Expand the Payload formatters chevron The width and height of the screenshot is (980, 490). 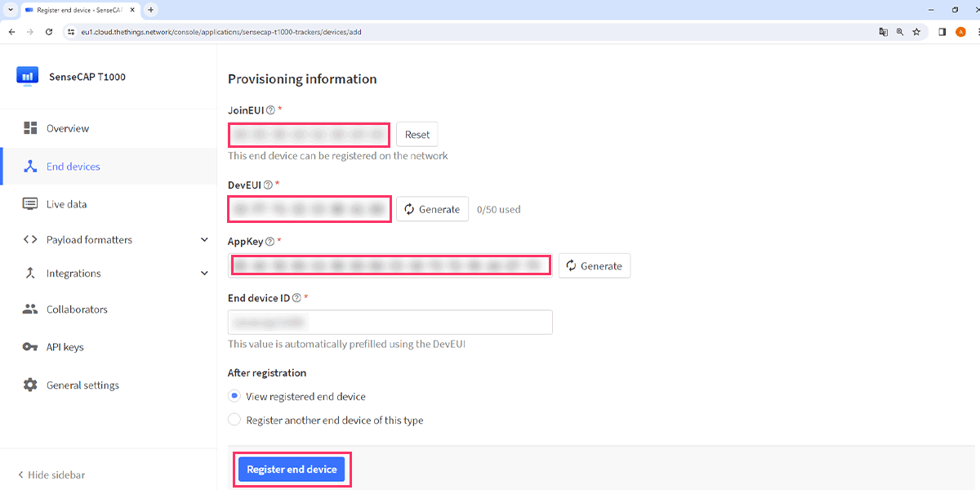click(x=204, y=239)
